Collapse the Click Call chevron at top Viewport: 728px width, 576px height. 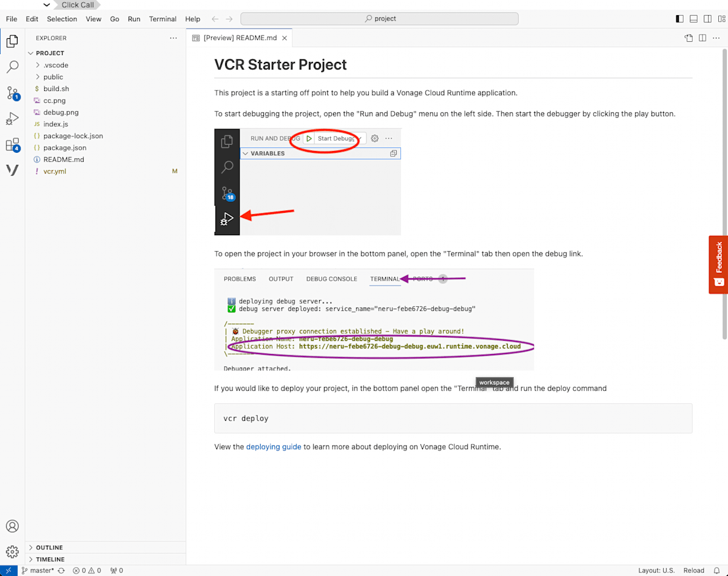coord(47,5)
